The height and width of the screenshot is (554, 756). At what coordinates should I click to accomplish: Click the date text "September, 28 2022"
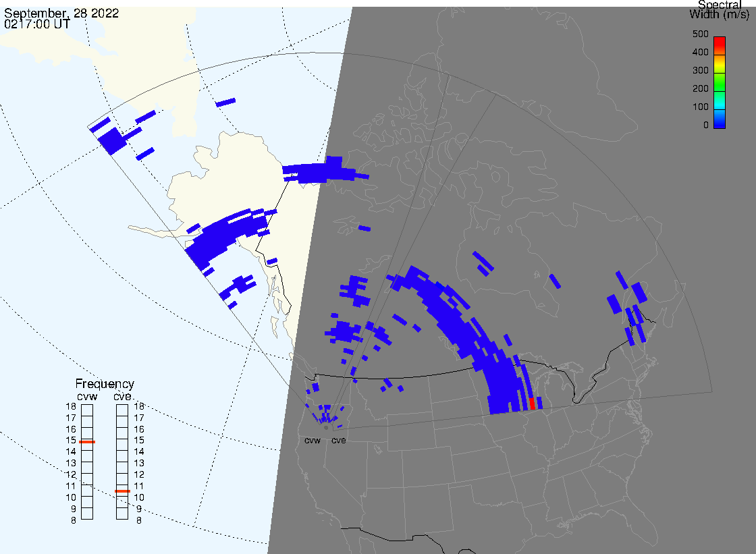coord(61,13)
